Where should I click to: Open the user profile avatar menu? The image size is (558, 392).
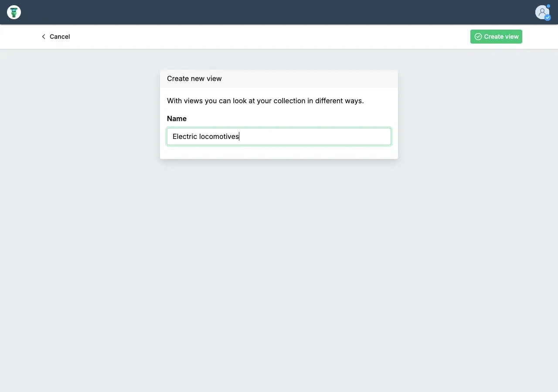click(x=542, y=12)
